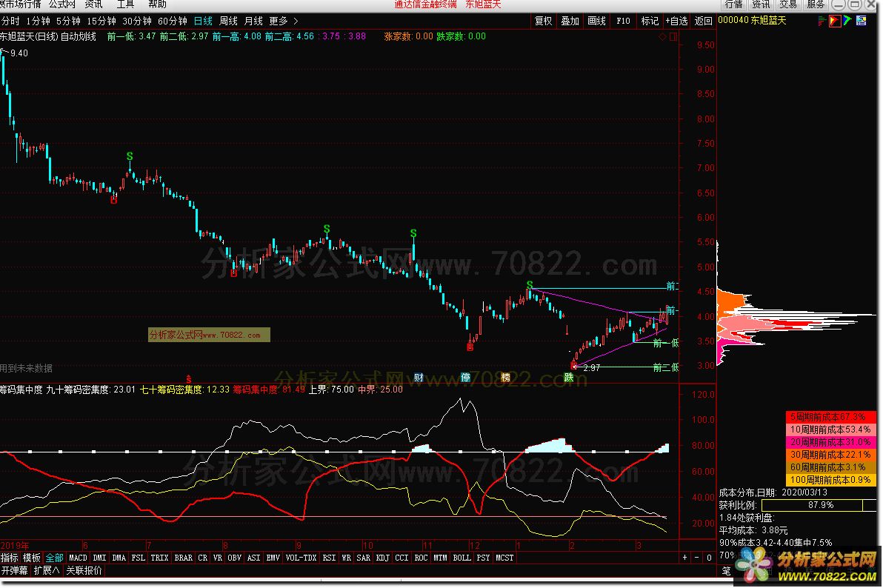Screen dimensions: 883x588
Task: Open F10 company info
Action: pos(623,21)
